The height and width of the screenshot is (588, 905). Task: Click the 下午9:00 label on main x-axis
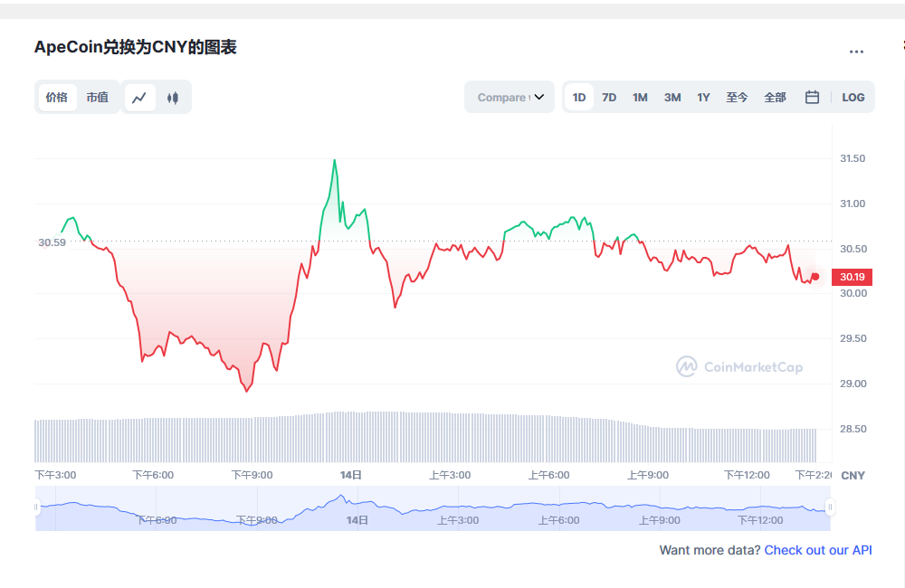[x=252, y=475]
